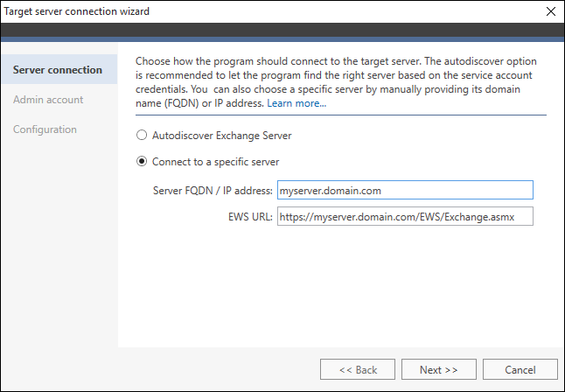
Task: Cancel the connection wizard
Action: [x=520, y=369]
